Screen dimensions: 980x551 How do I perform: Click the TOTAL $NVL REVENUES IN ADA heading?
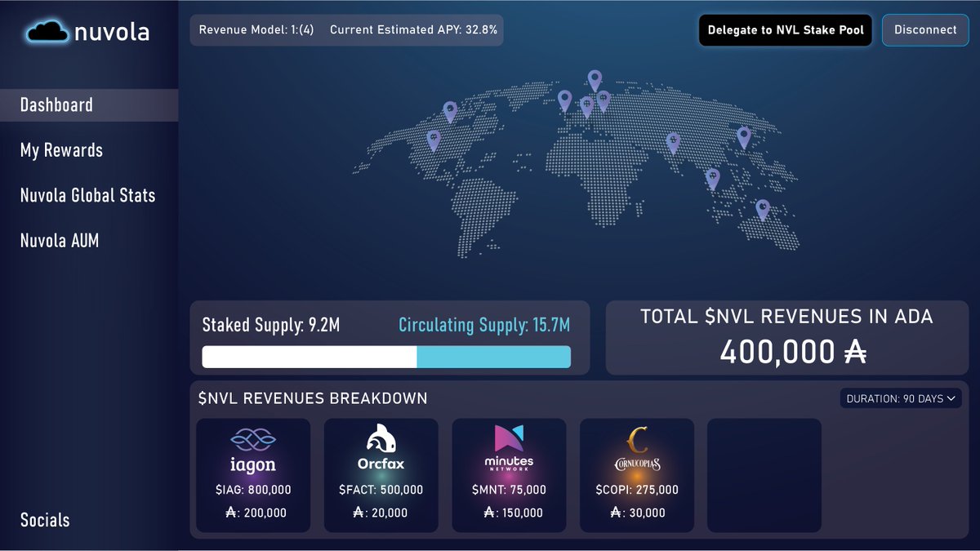786,317
